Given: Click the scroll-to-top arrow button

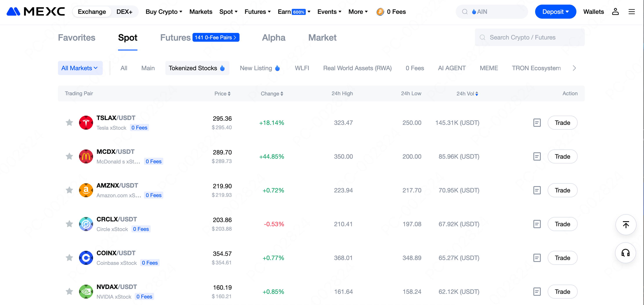Looking at the screenshot, I should (x=626, y=224).
